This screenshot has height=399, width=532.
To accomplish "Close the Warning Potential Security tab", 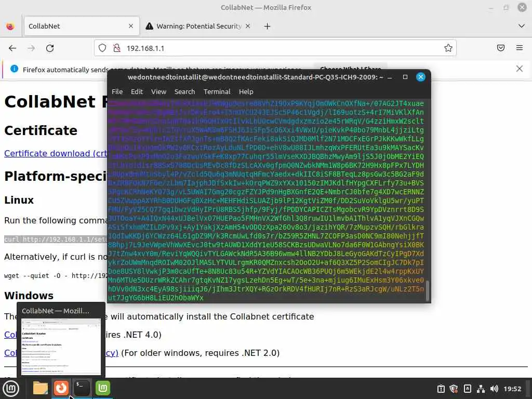I will click(x=248, y=26).
